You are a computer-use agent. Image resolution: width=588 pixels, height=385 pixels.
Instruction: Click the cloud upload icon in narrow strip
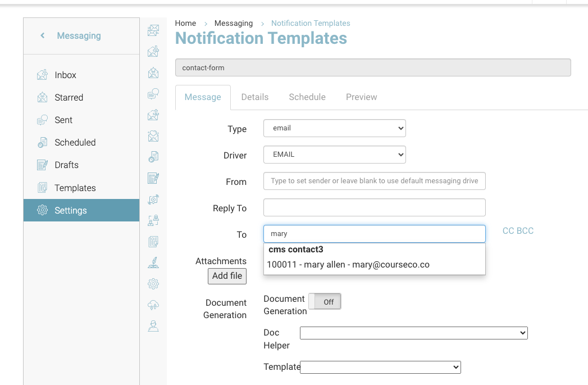pos(153,305)
